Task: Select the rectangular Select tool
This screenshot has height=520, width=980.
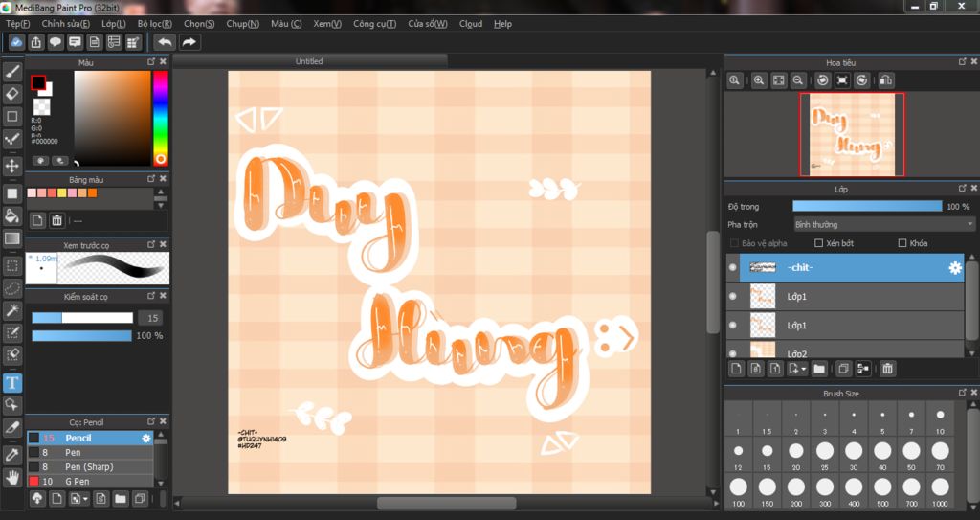Action: click(x=11, y=266)
